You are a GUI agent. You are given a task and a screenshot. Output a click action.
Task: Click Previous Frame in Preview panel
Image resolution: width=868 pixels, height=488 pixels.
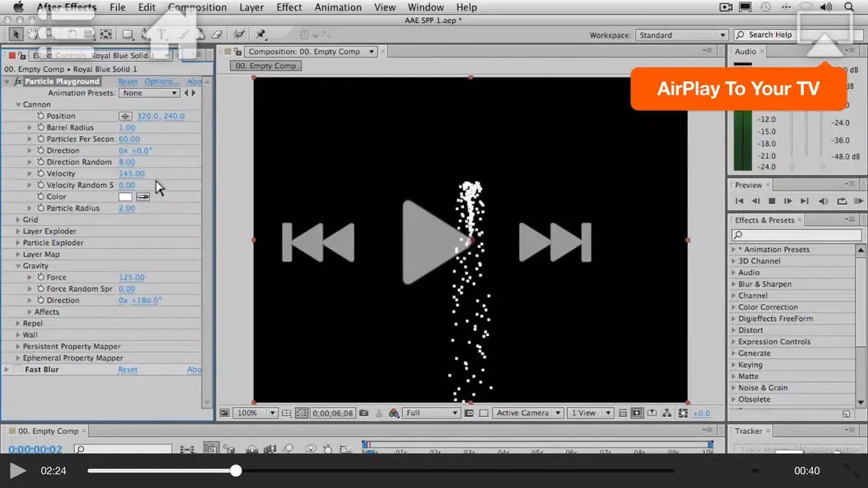[756, 202]
